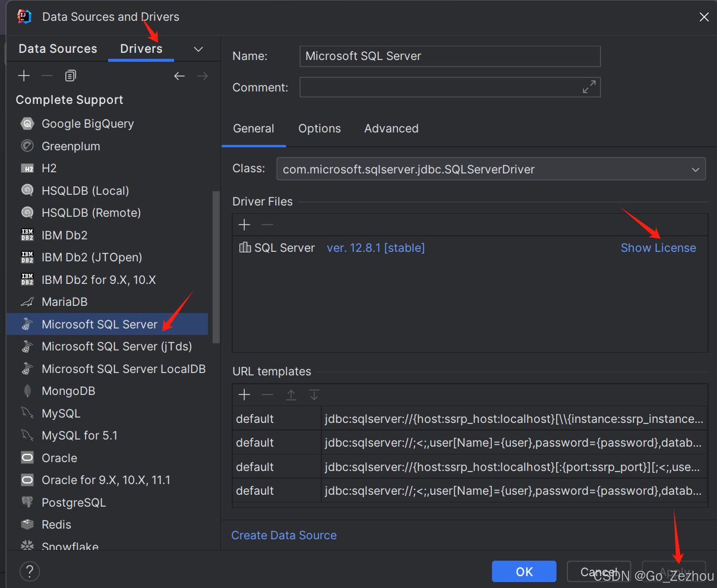The height and width of the screenshot is (588, 717).
Task: Click the Name input field
Action: coord(450,56)
